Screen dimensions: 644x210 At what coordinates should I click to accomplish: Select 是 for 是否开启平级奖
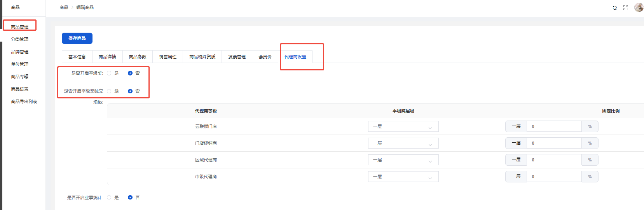(109, 73)
